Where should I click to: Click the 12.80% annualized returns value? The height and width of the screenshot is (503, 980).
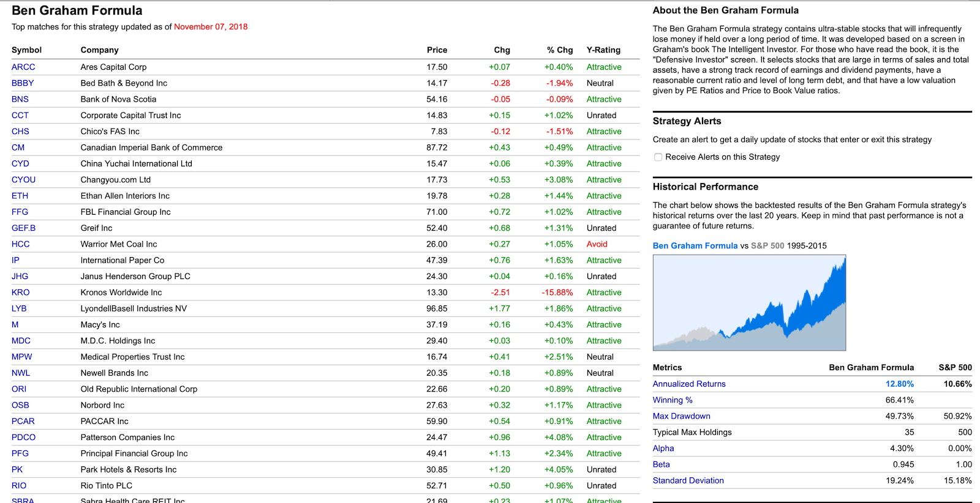click(900, 384)
